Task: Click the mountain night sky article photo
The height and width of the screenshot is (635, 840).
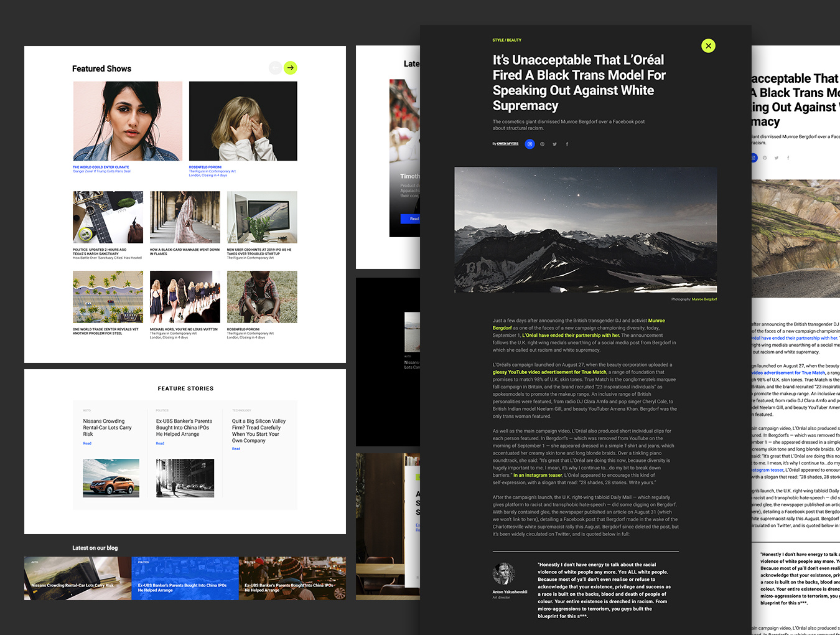Action: pos(585,229)
